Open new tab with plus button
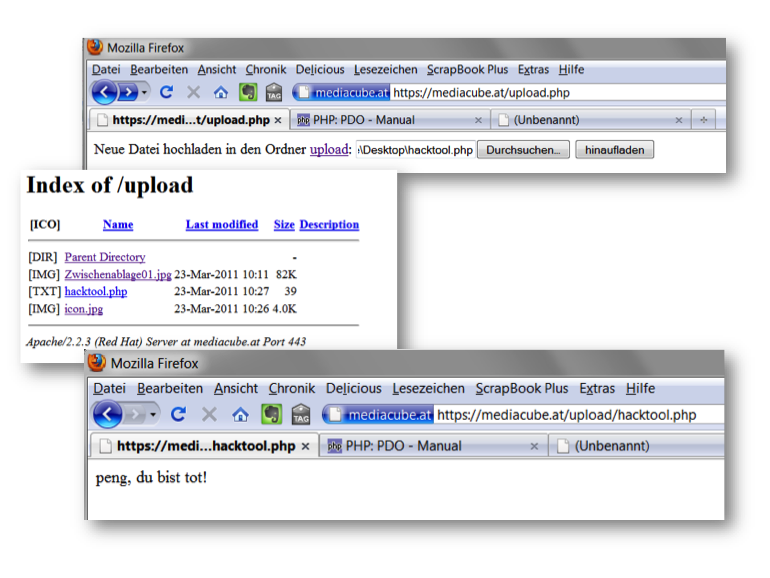770x578 pixels. coord(704,120)
